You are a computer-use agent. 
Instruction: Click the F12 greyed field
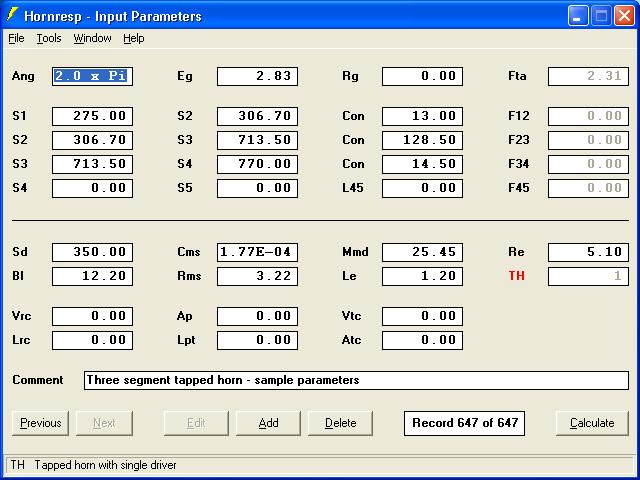point(588,116)
